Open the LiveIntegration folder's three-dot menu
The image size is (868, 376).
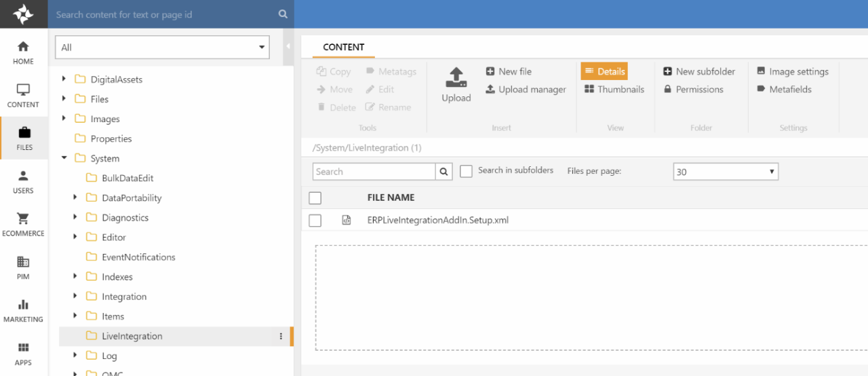pyautogui.click(x=281, y=336)
